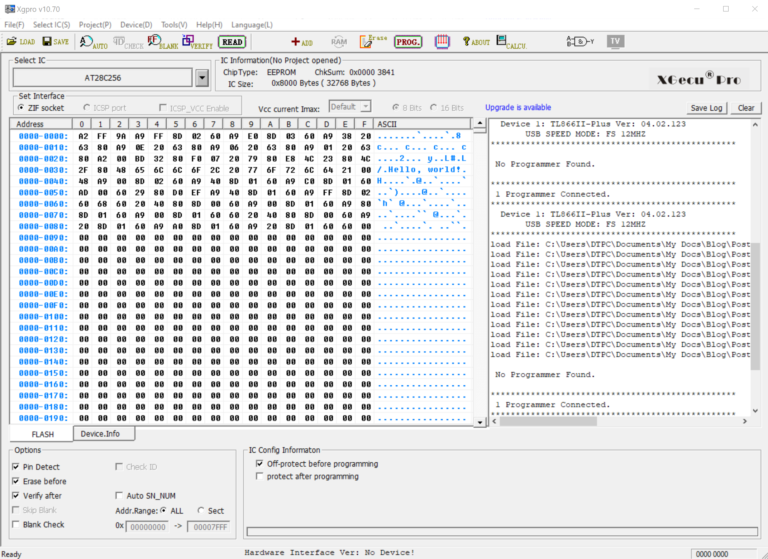This screenshot has width=768, height=559.
Task: Click the log panel vertical scrollbar thumb
Action: tap(755, 306)
